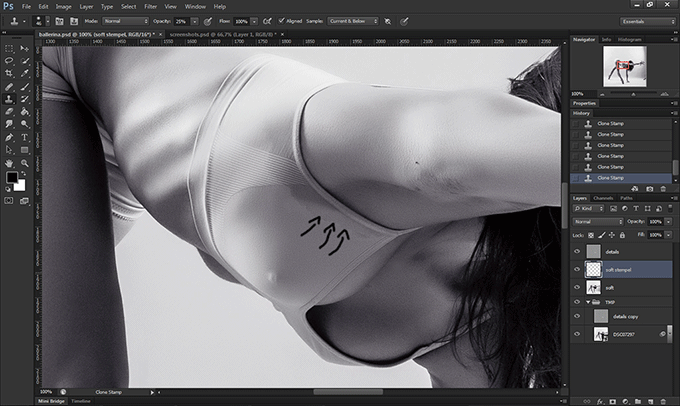Click the foreground color swatch

(x=11, y=177)
